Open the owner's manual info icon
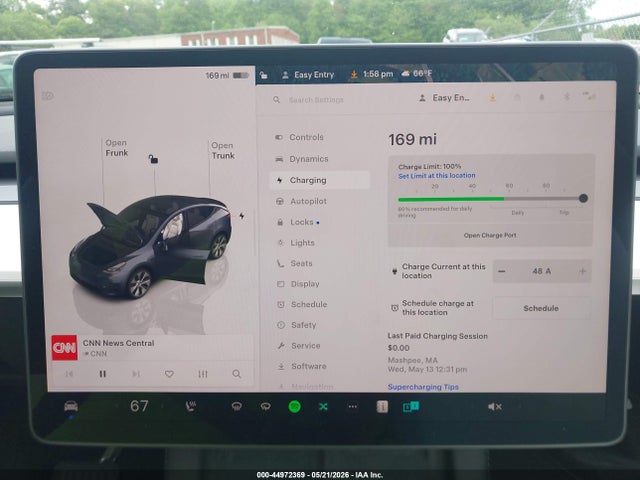The height and width of the screenshot is (480, 640). (x=382, y=407)
